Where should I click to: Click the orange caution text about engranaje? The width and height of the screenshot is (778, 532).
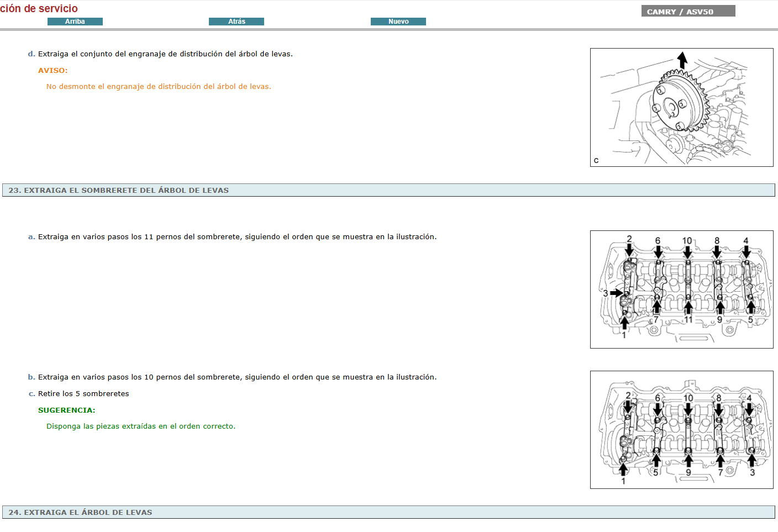[159, 86]
